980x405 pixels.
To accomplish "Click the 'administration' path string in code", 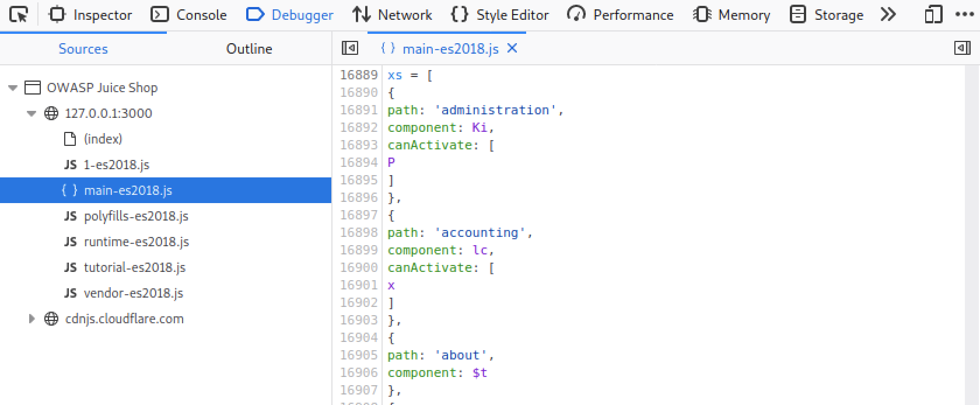I will point(495,110).
